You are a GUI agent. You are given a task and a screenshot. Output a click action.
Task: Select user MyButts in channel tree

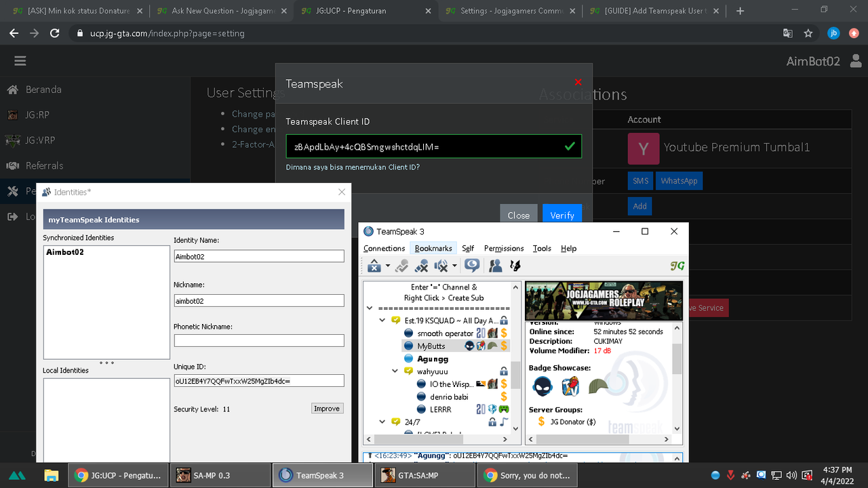(431, 346)
